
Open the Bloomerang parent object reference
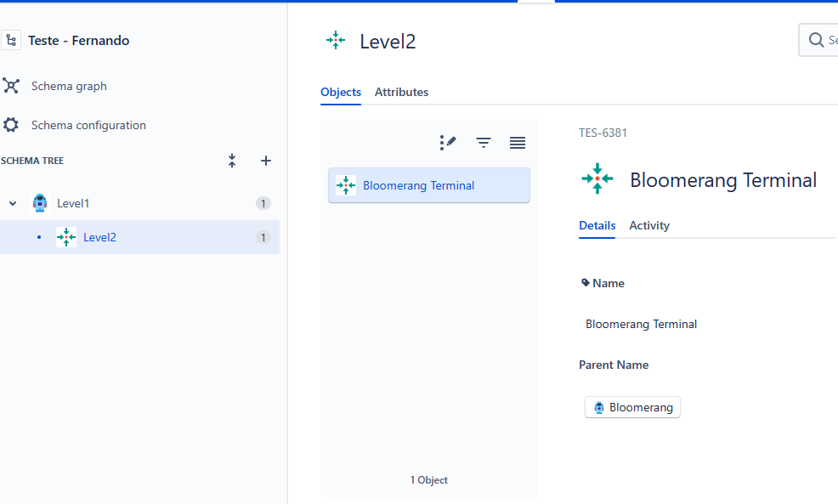[x=633, y=407]
